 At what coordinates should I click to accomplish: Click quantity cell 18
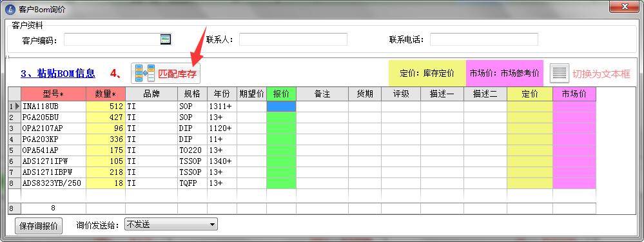click(x=106, y=183)
